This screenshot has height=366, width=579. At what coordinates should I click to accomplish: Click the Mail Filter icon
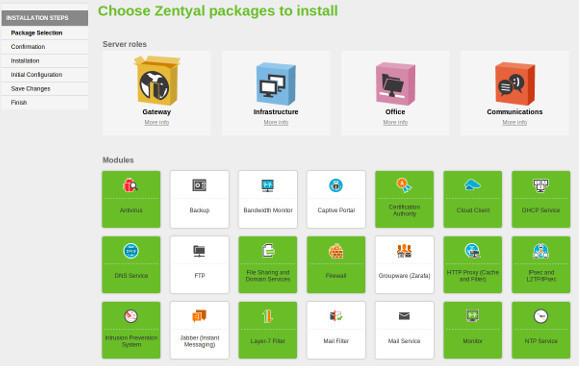coord(336,316)
